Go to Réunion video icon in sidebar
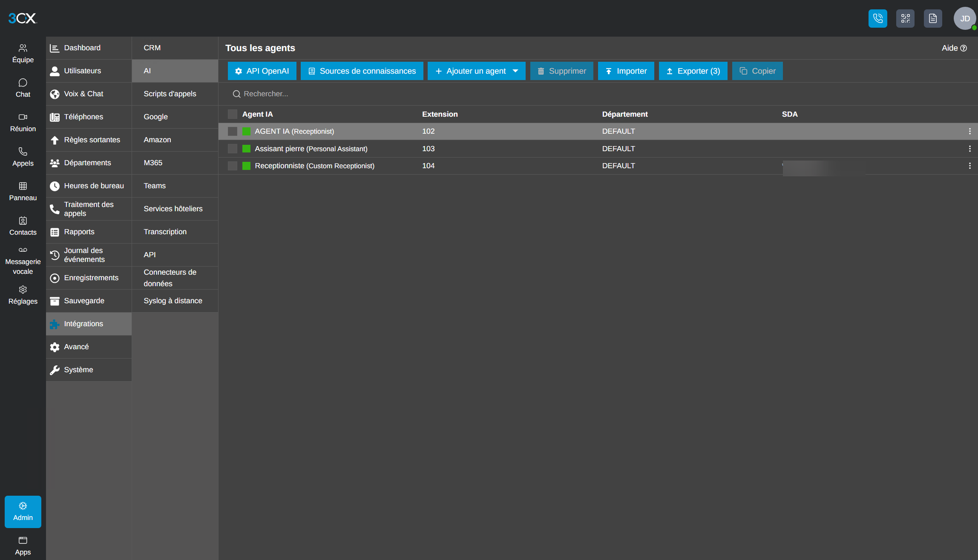Screen dimensions: 978x560 pos(23,117)
